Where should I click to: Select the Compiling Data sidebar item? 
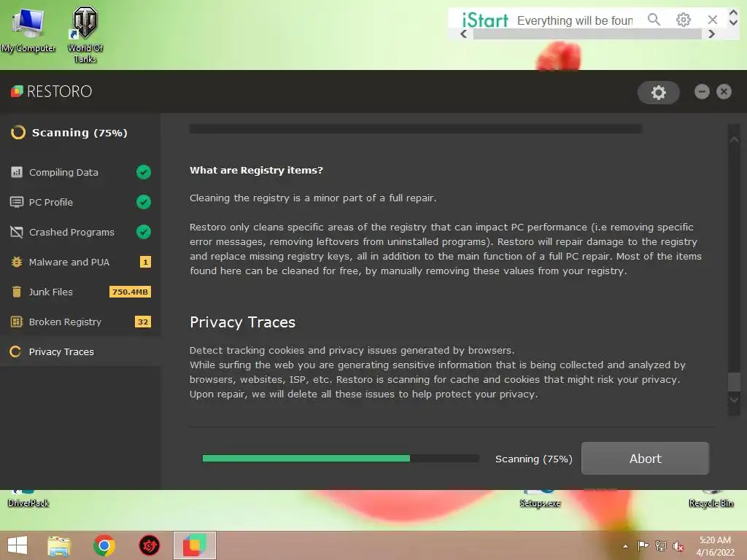80,172
